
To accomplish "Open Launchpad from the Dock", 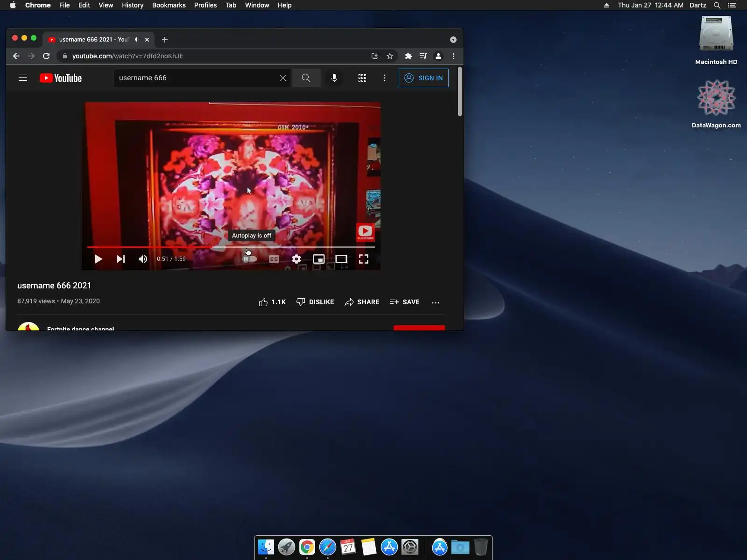I will tap(287, 547).
